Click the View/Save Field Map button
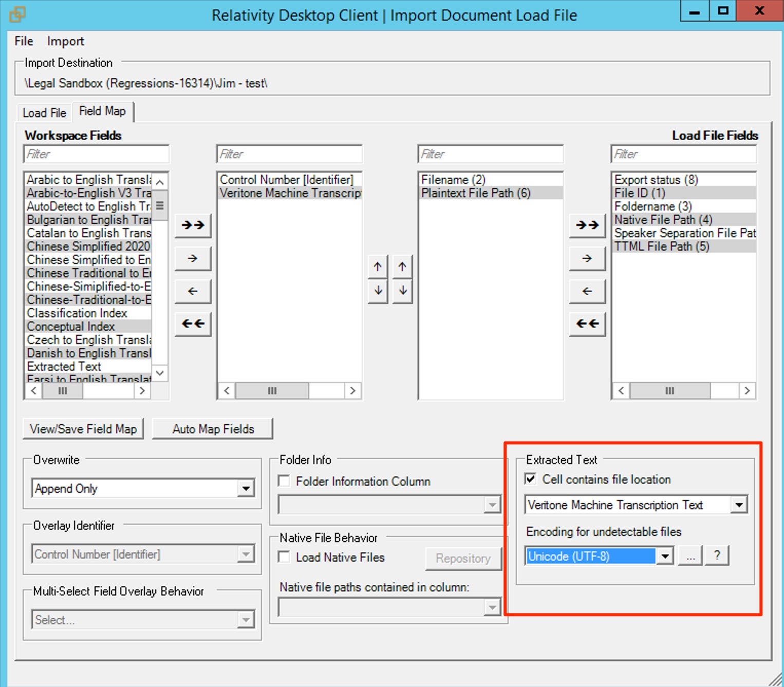The width and height of the screenshot is (784, 687). click(x=83, y=429)
